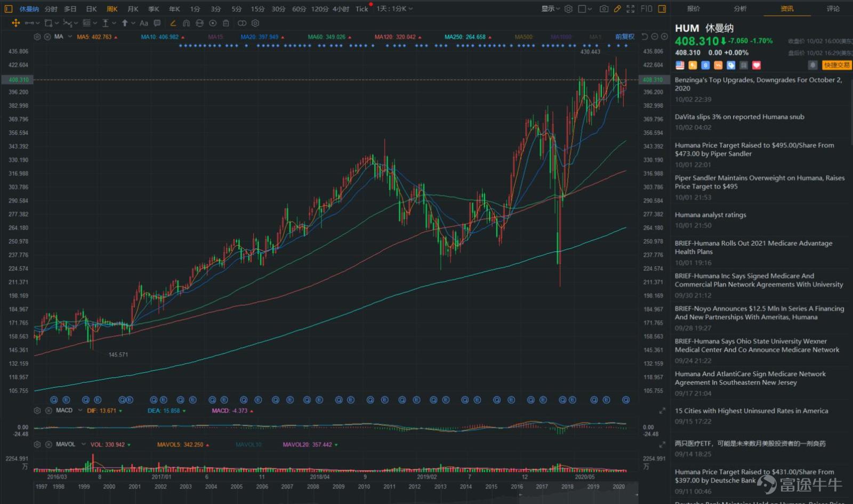
Task: Open the DaVita slips 3% news article
Action: [739, 117]
